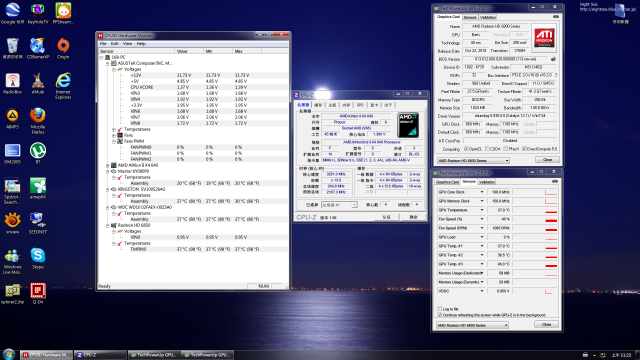This screenshot has height=360, width=640.
Task: Open the Recycle Bin desktop icon
Action: coord(12,48)
